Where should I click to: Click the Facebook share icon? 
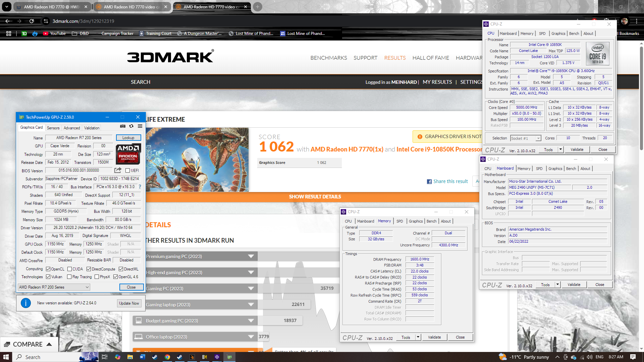[429, 182]
